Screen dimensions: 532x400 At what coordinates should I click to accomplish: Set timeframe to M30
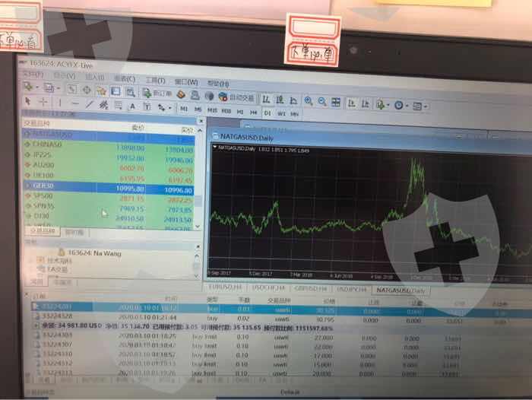point(226,111)
